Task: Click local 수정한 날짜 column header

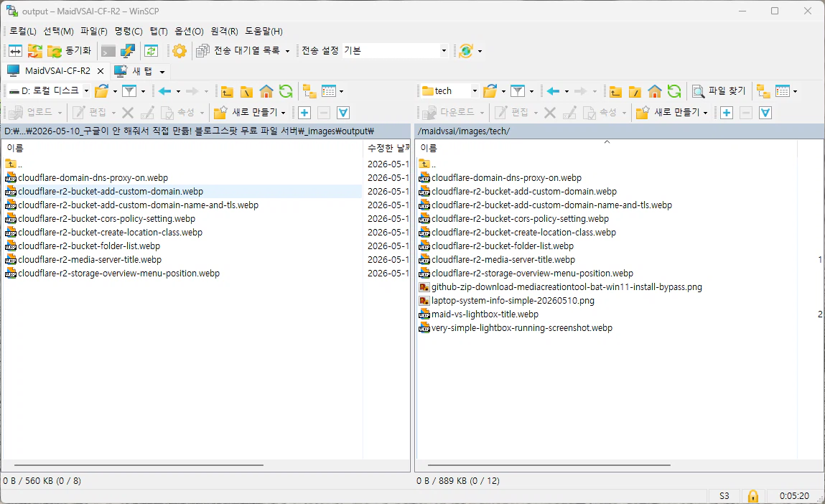Action: (x=387, y=149)
